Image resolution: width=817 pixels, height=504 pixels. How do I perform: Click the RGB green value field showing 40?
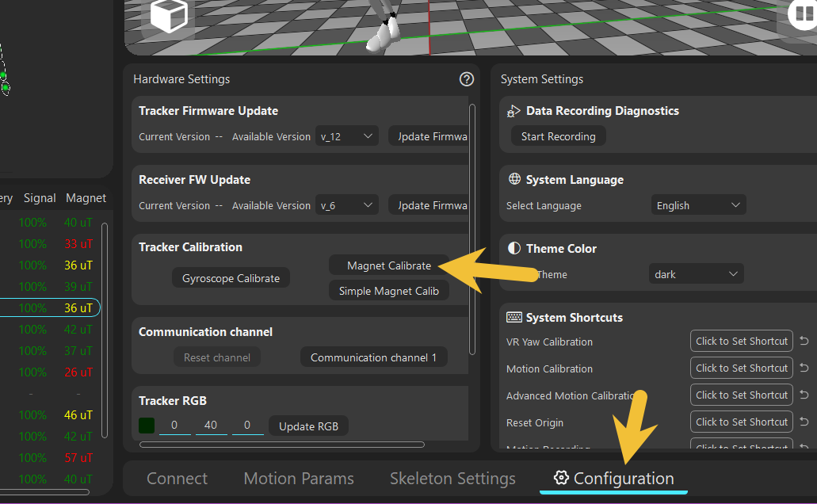[211, 426]
